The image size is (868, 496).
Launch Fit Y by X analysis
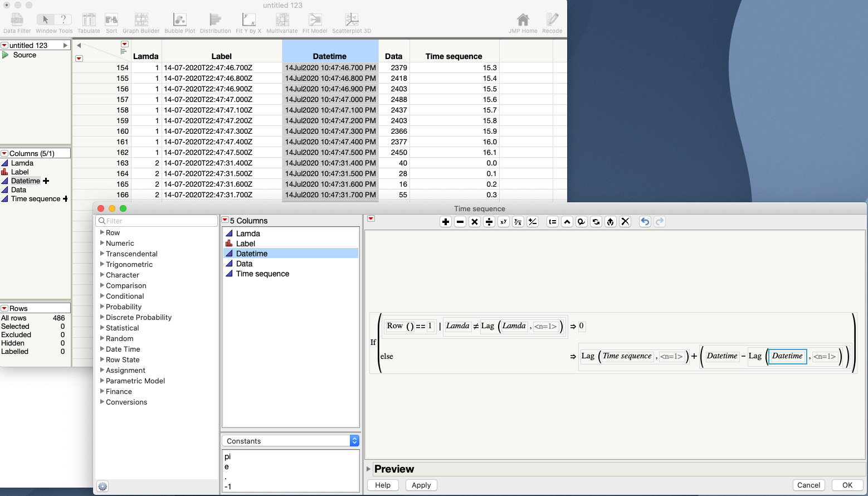coord(248,20)
